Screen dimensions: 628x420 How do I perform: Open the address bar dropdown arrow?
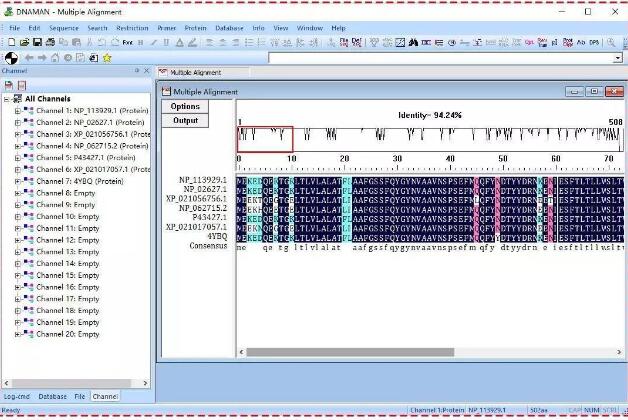point(617,58)
